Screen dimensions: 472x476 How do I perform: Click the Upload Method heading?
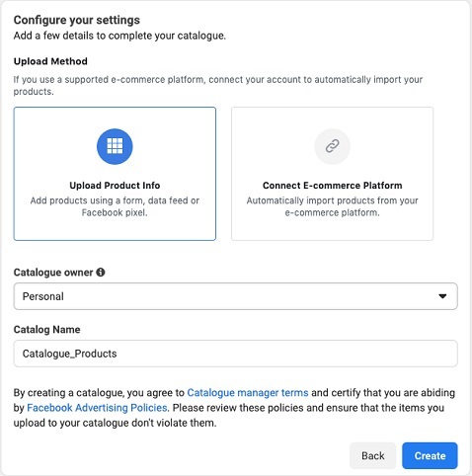[x=50, y=61]
